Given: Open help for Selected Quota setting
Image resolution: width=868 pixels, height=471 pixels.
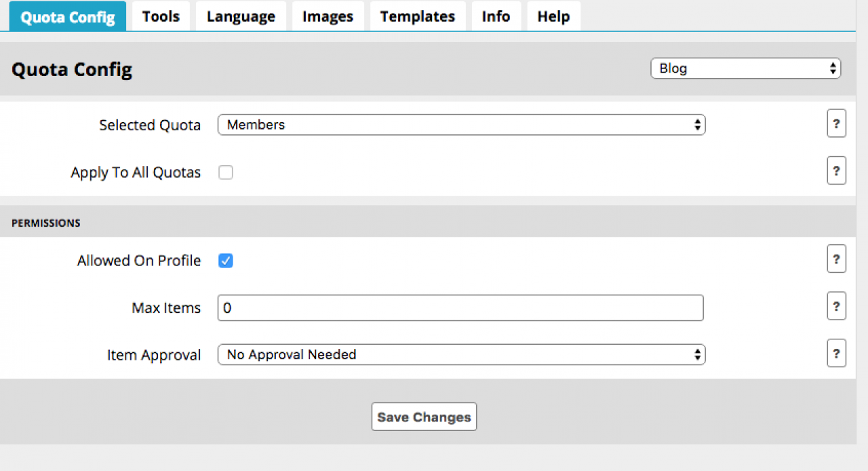Looking at the screenshot, I should (836, 124).
